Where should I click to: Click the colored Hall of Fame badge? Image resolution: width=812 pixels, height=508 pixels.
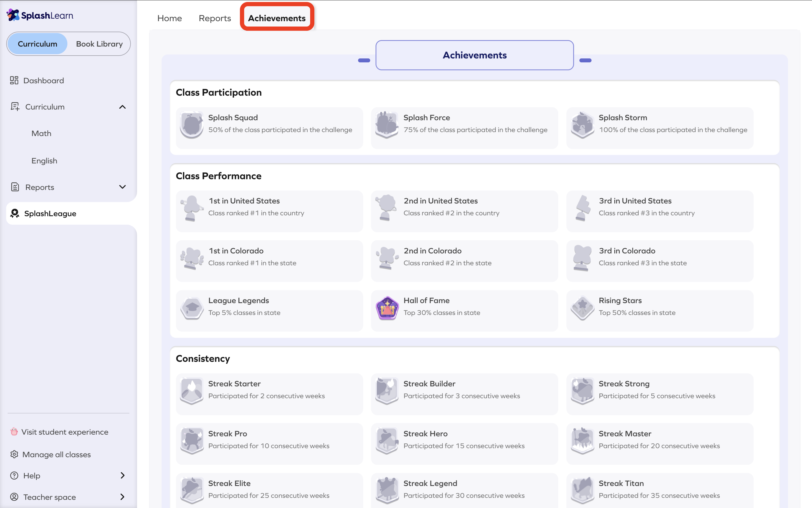tap(387, 308)
